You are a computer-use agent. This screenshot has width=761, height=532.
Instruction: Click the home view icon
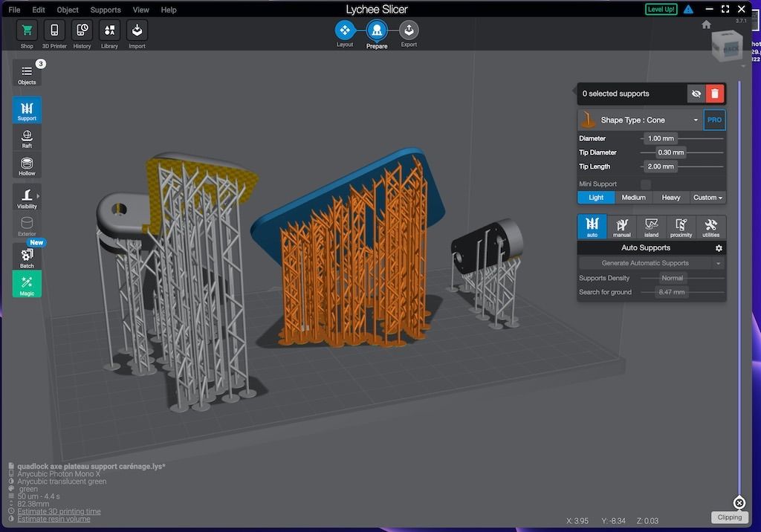(706, 25)
